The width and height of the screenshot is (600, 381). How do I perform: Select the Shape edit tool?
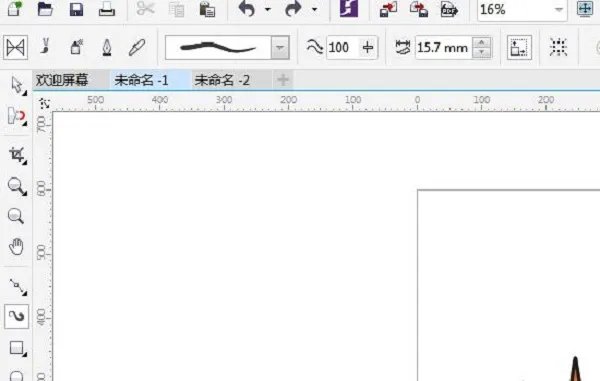pos(16,116)
